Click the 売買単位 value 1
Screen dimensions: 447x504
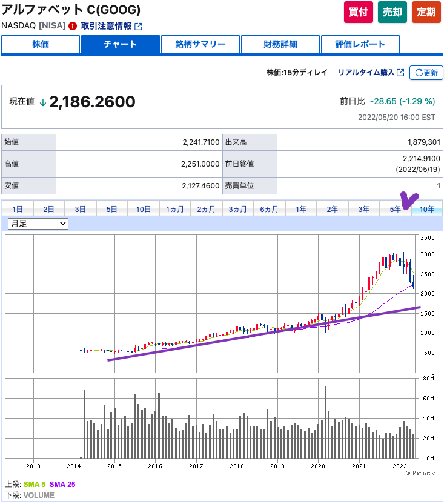pos(439,186)
